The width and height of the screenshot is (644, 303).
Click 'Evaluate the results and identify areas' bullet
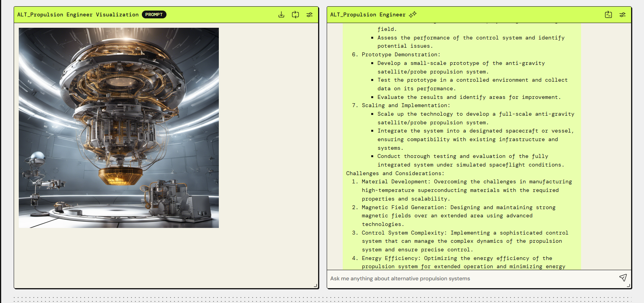tap(469, 97)
